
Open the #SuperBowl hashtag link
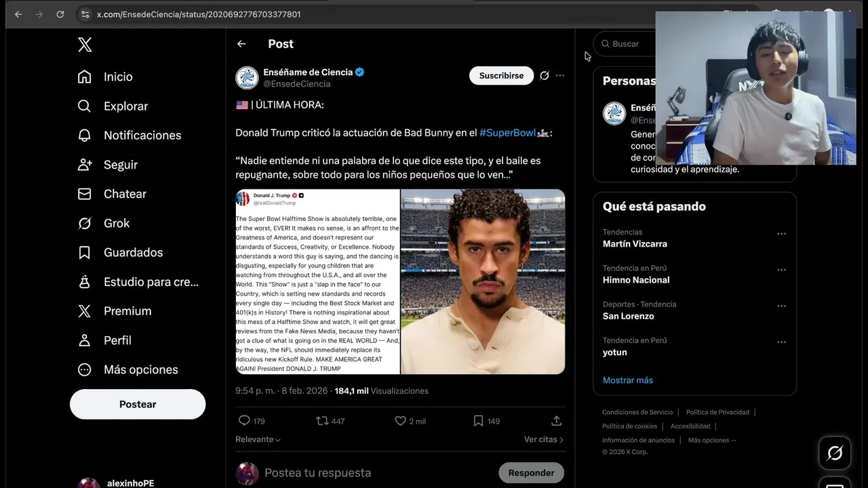tap(507, 133)
